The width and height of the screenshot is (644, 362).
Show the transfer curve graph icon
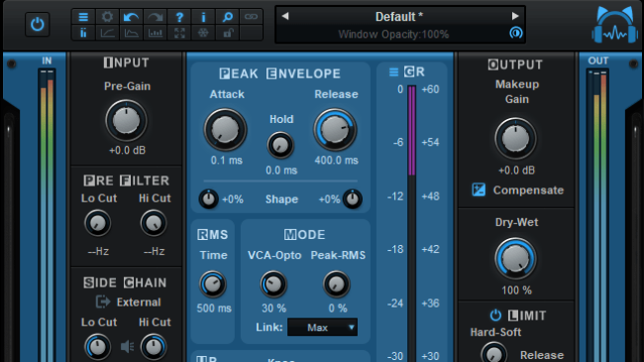[107, 33]
